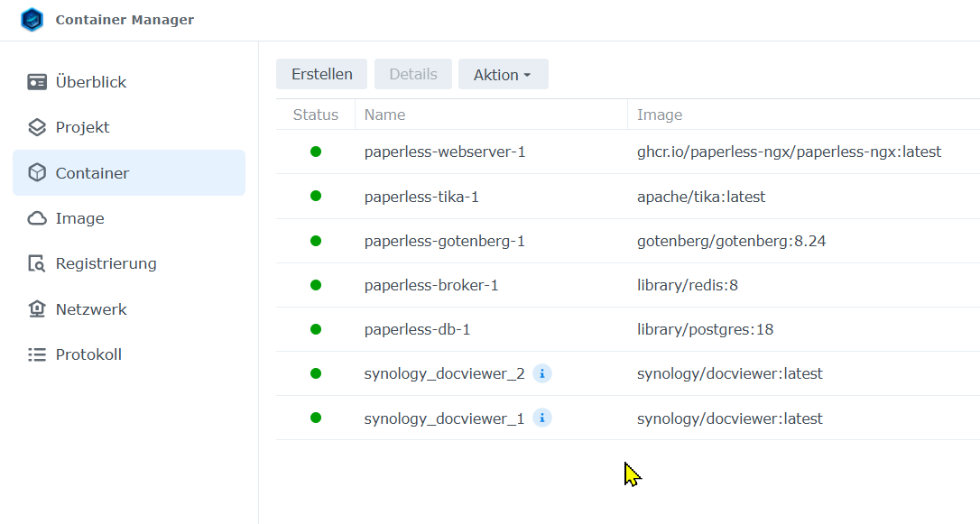Select the paperless-gotenberg-1 container row
The width and height of the screenshot is (980, 524).
point(444,241)
